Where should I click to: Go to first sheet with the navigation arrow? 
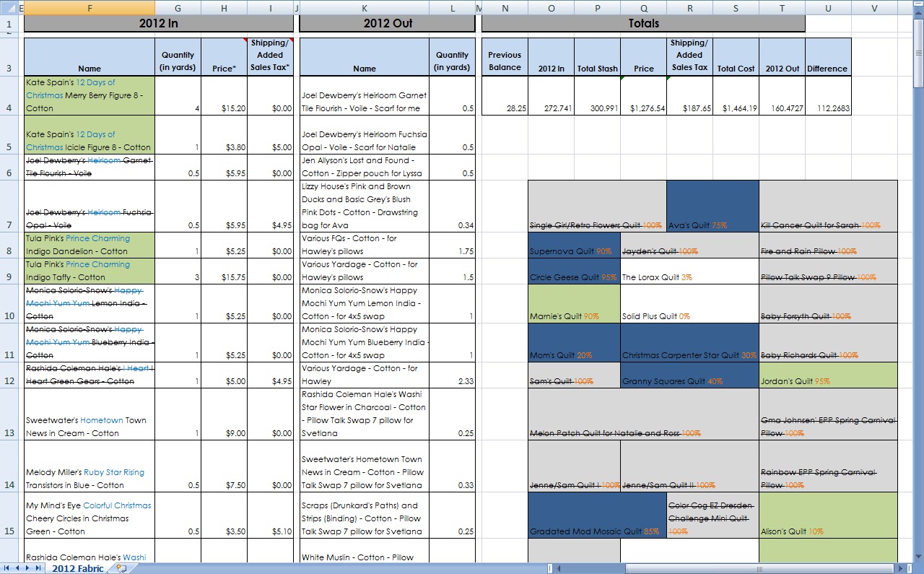(x=6, y=568)
